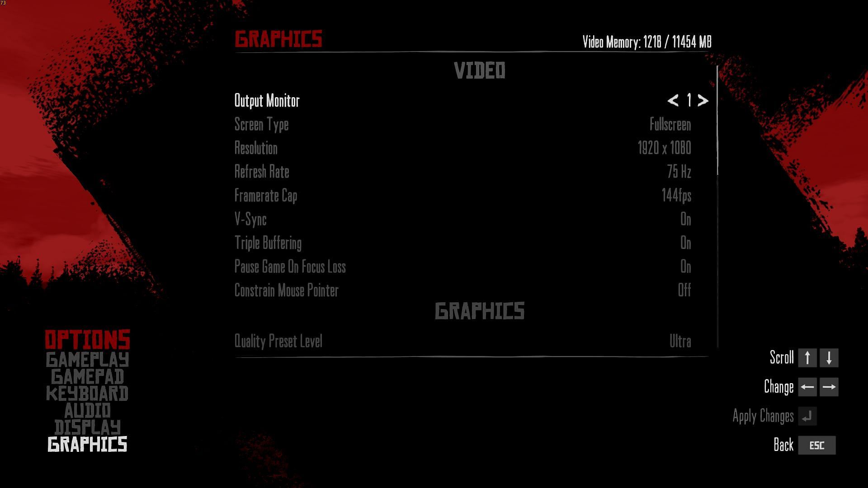This screenshot has width=868, height=488.
Task: Select the DISPLAY options tab
Action: point(87,427)
